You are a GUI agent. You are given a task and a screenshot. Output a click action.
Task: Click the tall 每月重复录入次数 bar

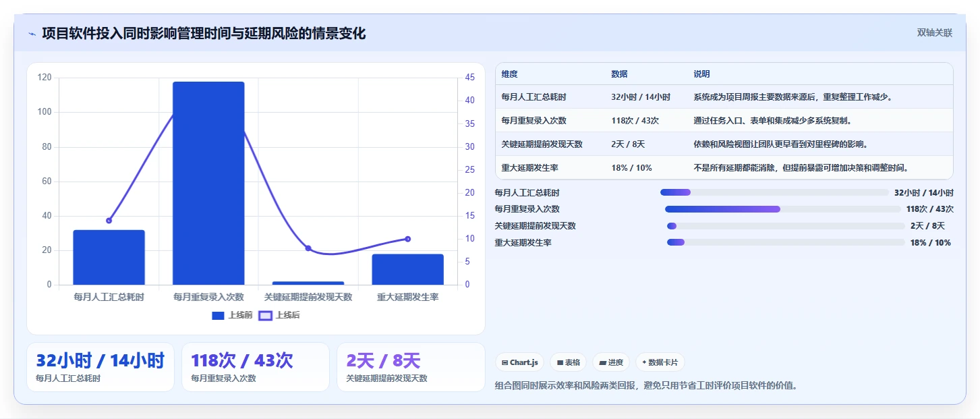[208, 184]
